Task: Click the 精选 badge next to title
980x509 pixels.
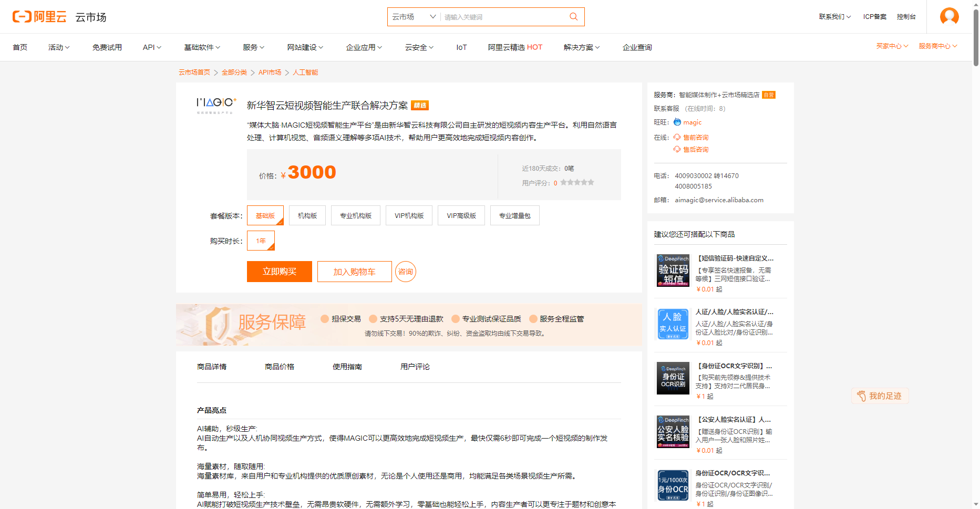Action: coord(420,106)
